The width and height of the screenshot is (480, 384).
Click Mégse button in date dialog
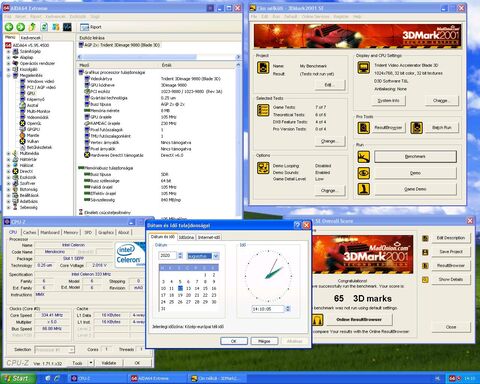pos(264,341)
